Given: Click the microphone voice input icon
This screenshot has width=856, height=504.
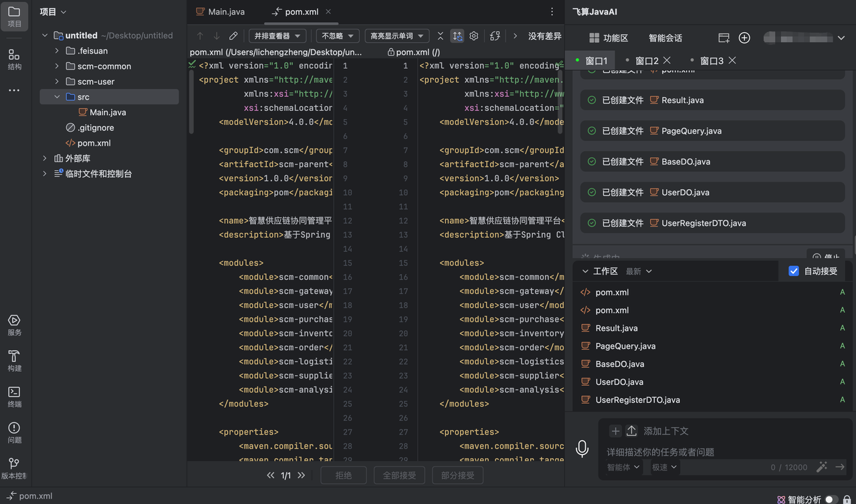Looking at the screenshot, I should pyautogui.click(x=582, y=449).
